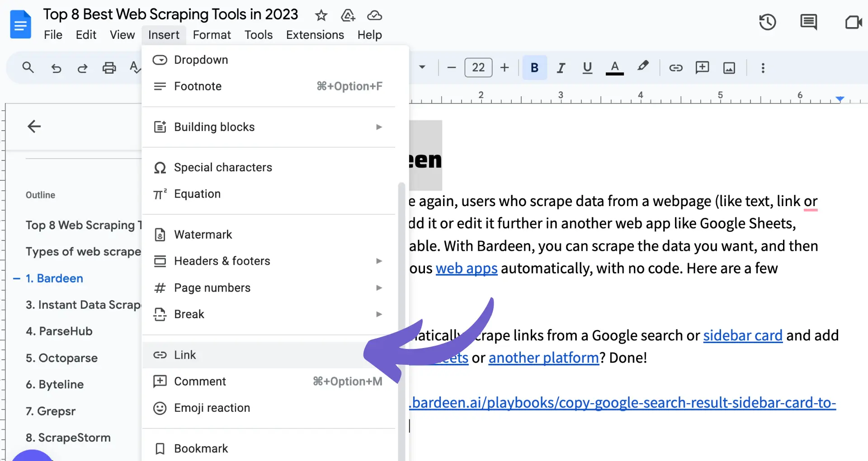Screen dimensions: 868x461
Task: Open the Edit menu
Action: click(86, 35)
